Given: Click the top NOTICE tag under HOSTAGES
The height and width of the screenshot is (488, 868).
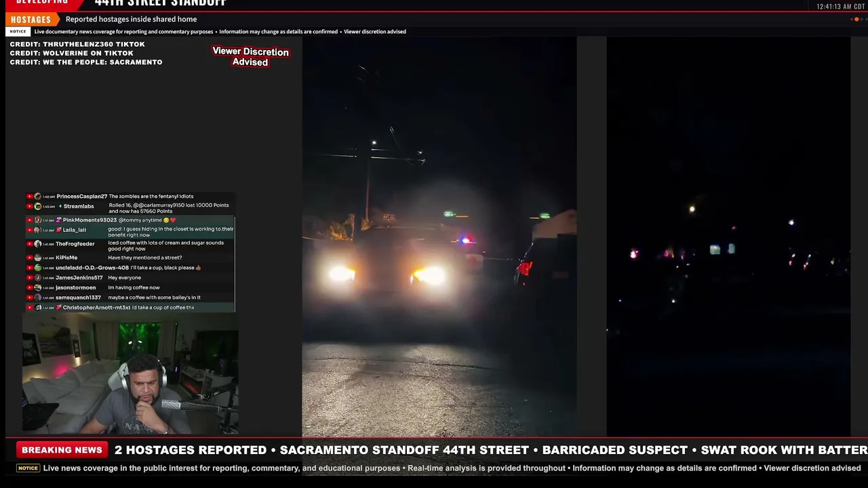Looking at the screenshot, I should coord(18,31).
